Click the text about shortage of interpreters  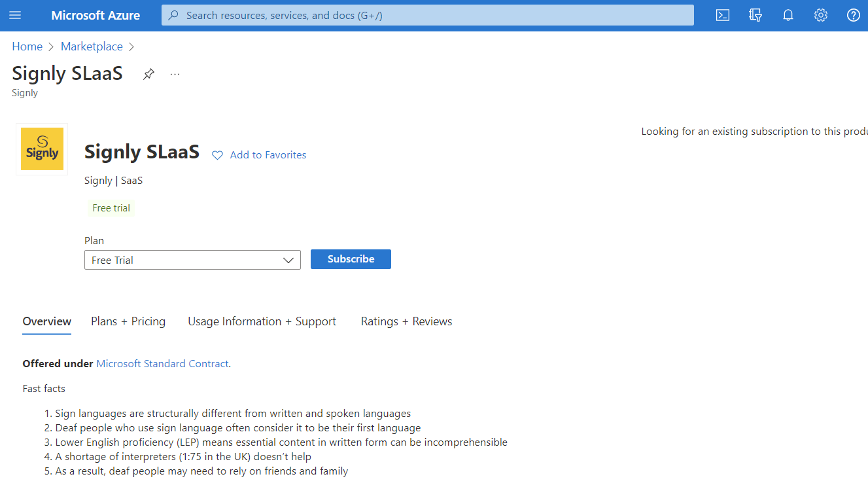point(183,457)
